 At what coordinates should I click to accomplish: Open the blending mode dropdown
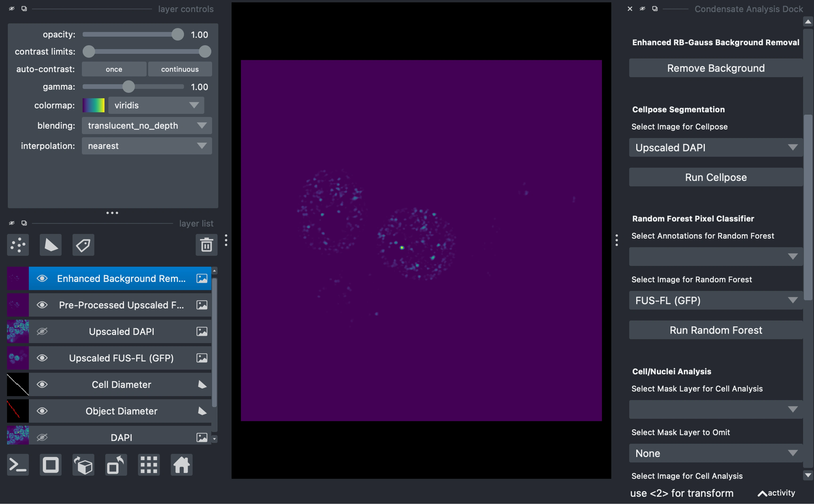point(147,126)
